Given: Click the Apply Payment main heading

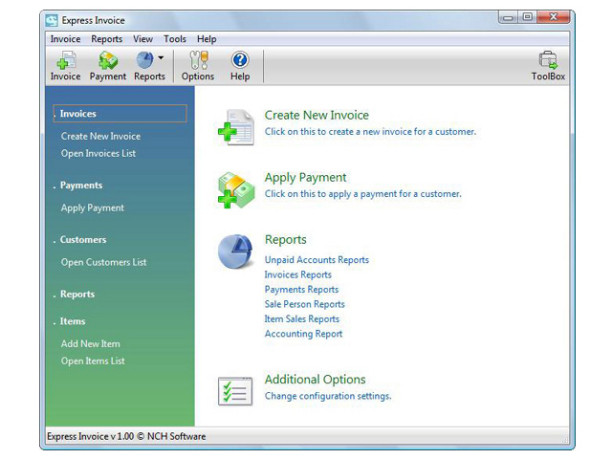Looking at the screenshot, I should pos(305,178).
